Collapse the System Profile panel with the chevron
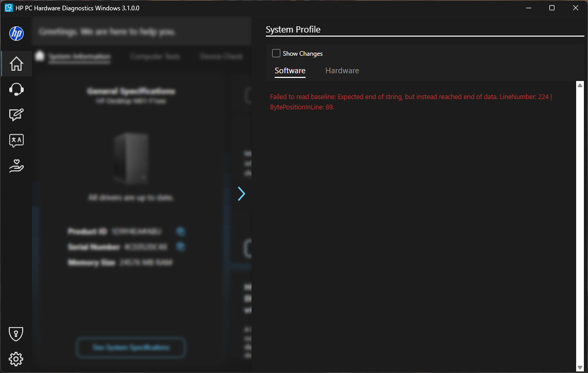Viewport: 588px width, 373px height. (241, 193)
